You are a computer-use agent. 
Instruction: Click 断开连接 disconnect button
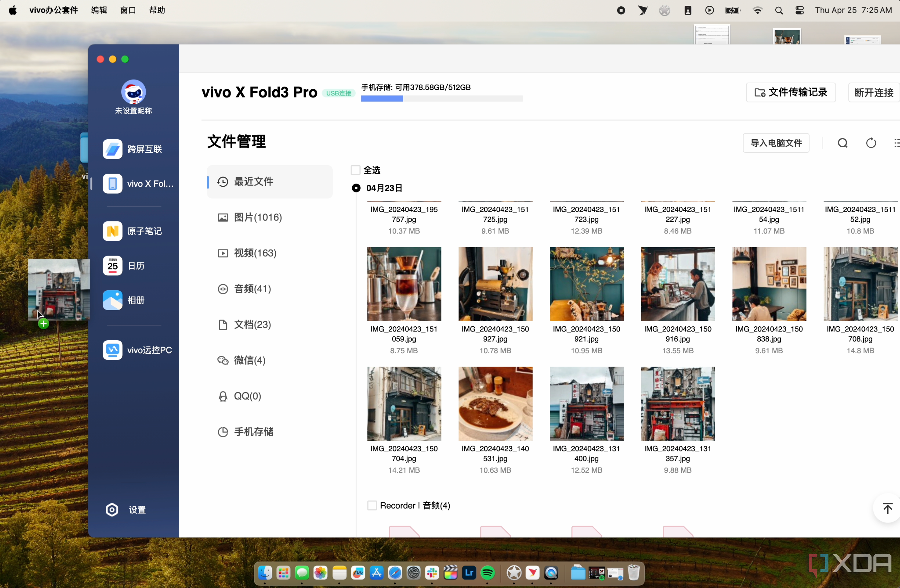pos(874,93)
